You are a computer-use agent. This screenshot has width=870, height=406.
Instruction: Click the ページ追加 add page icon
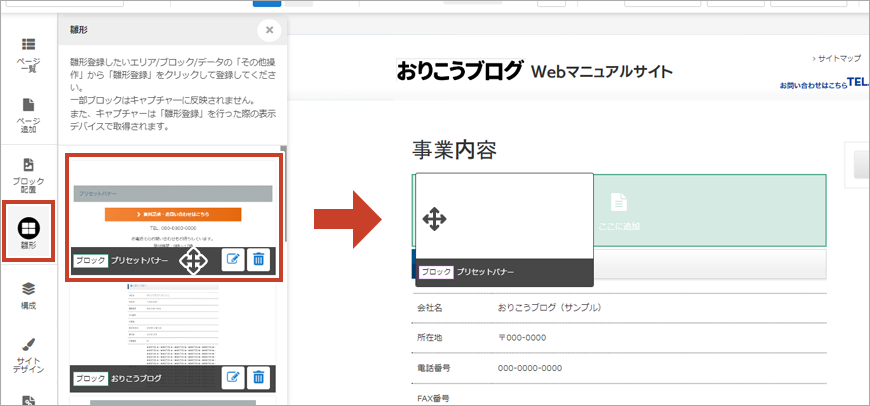pos(29,113)
